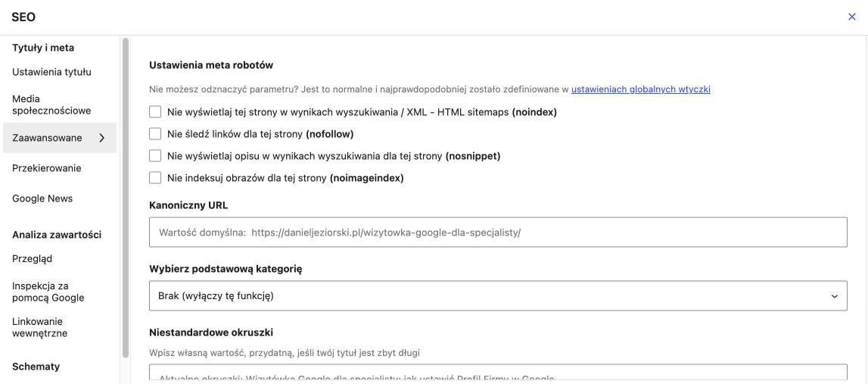Click the label text ending with (noindex)
Viewport: 868px width, 384px height.
pyautogui.click(x=362, y=112)
